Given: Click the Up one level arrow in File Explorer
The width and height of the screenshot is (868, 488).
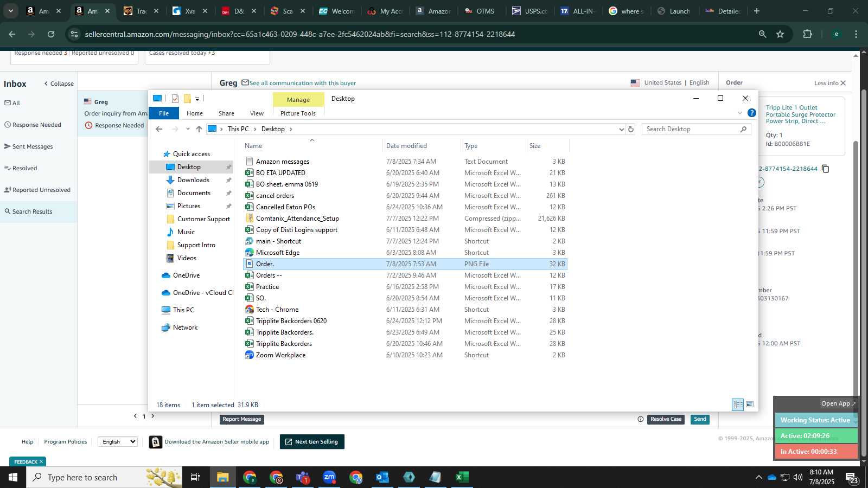Looking at the screenshot, I should 199,129.
